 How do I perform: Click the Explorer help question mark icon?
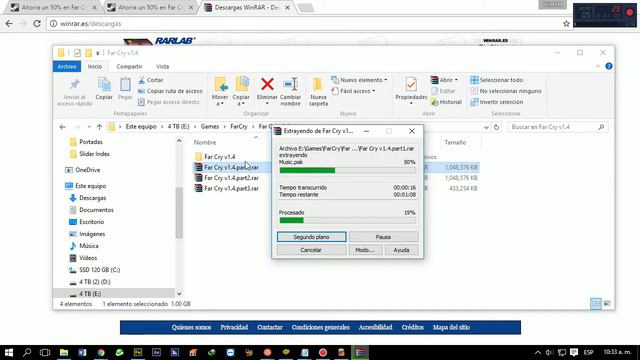click(609, 66)
